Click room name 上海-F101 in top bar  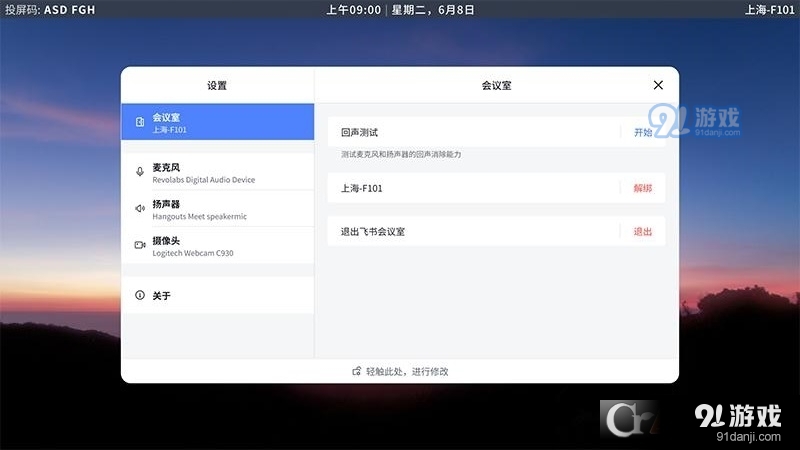769,10
